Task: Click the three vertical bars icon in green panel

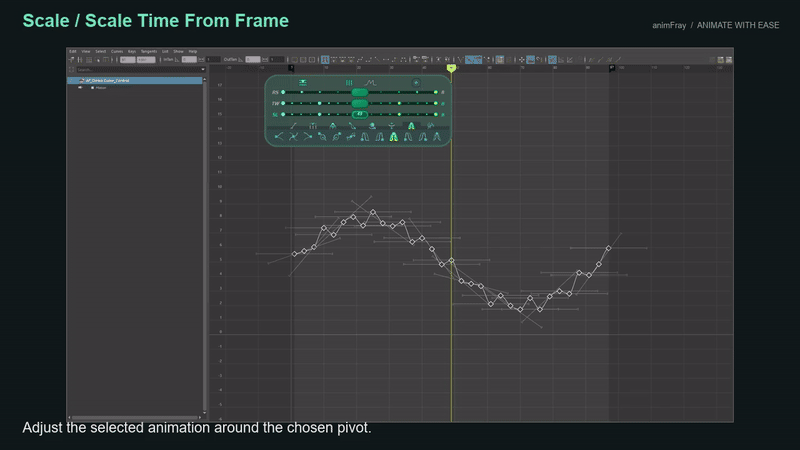Action: coord(349,83)
